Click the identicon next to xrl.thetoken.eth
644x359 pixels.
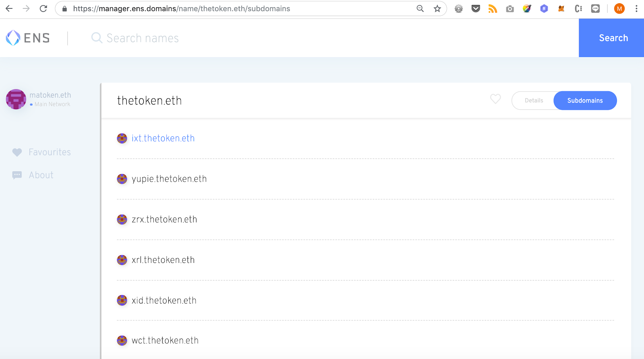(x=122, y=260)
